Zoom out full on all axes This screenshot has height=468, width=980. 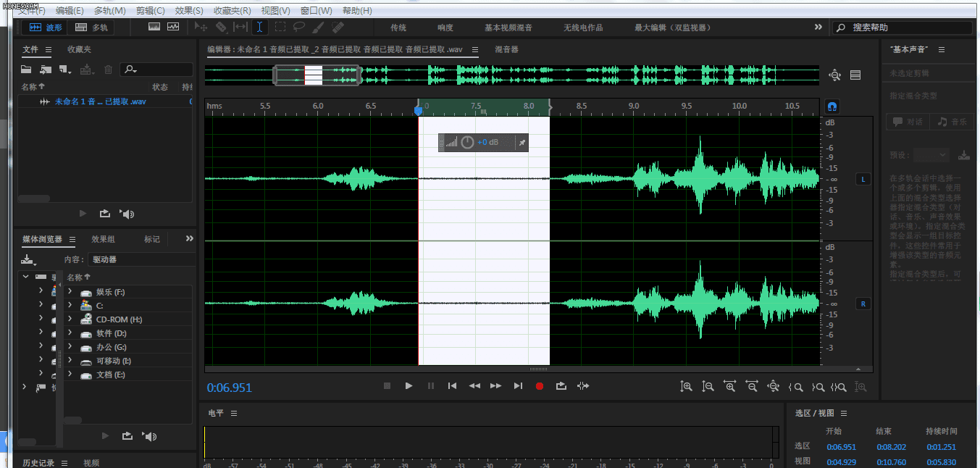773,386
